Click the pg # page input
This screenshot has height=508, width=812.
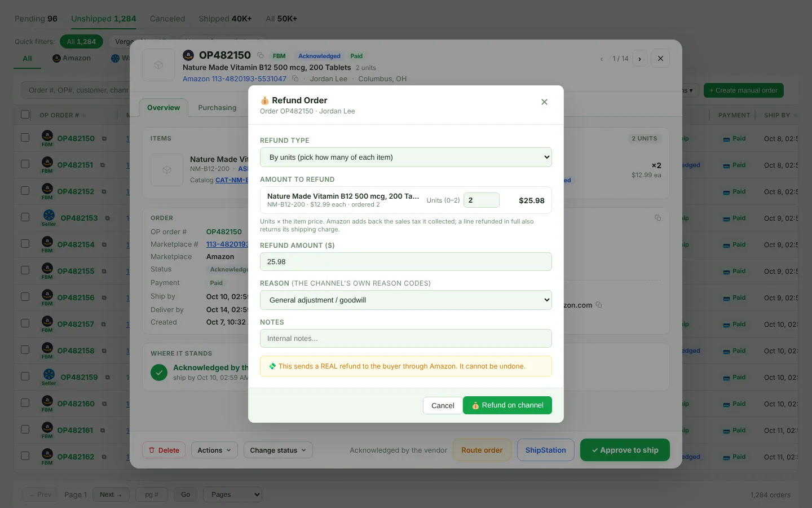152,494
